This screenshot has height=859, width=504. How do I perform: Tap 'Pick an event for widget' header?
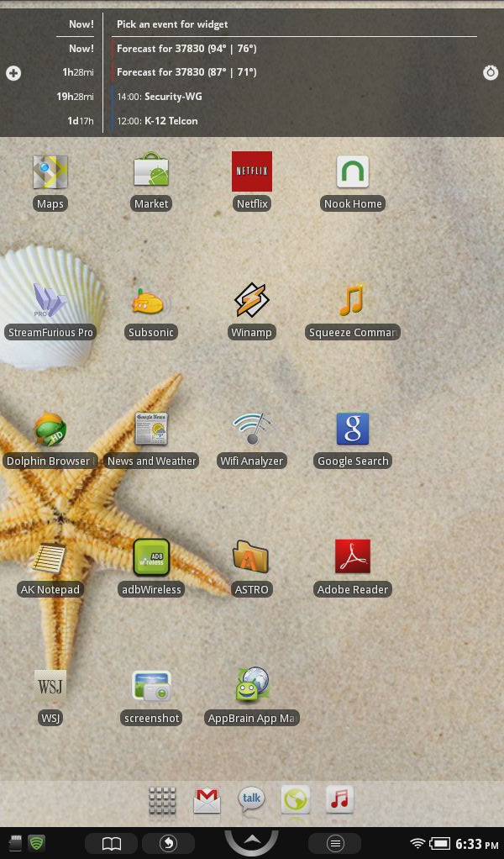click(x=172, y=24)
